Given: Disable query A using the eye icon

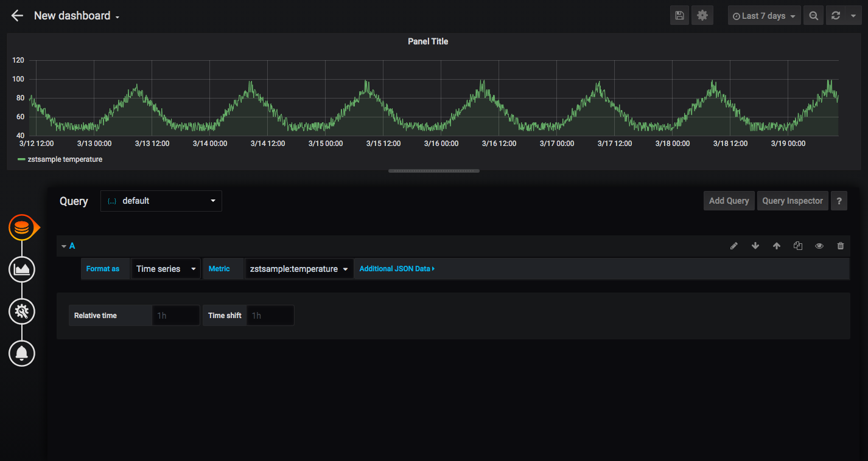Looking at the screenshot, I should pyautogui.click(x=819, y=246).
